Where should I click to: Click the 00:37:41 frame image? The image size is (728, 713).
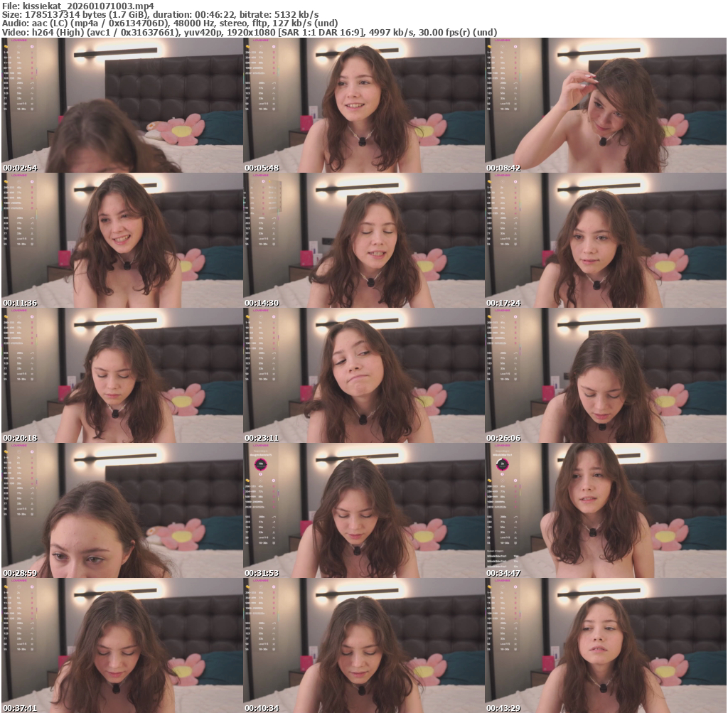click(x=122, y=645)
